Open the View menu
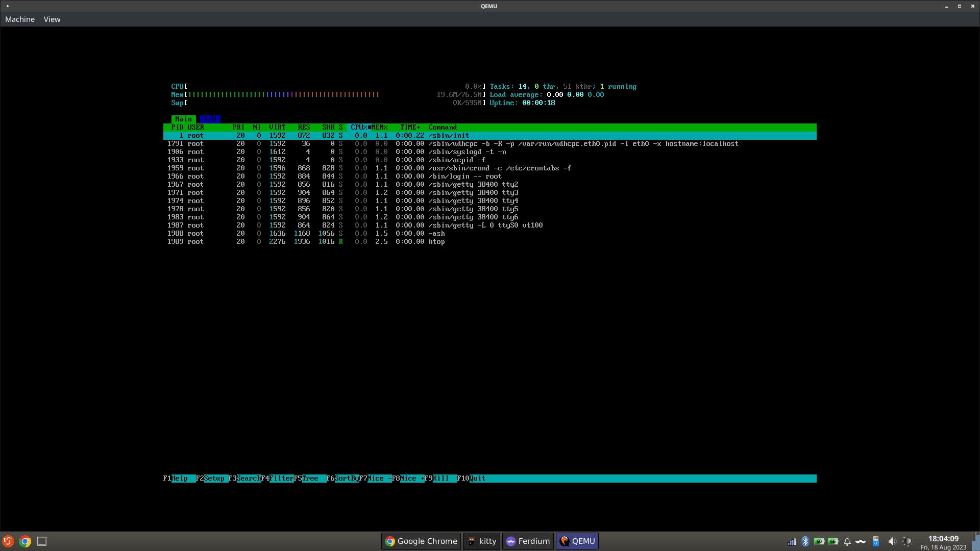Screen dimensions: 980x551 point(52,19)
